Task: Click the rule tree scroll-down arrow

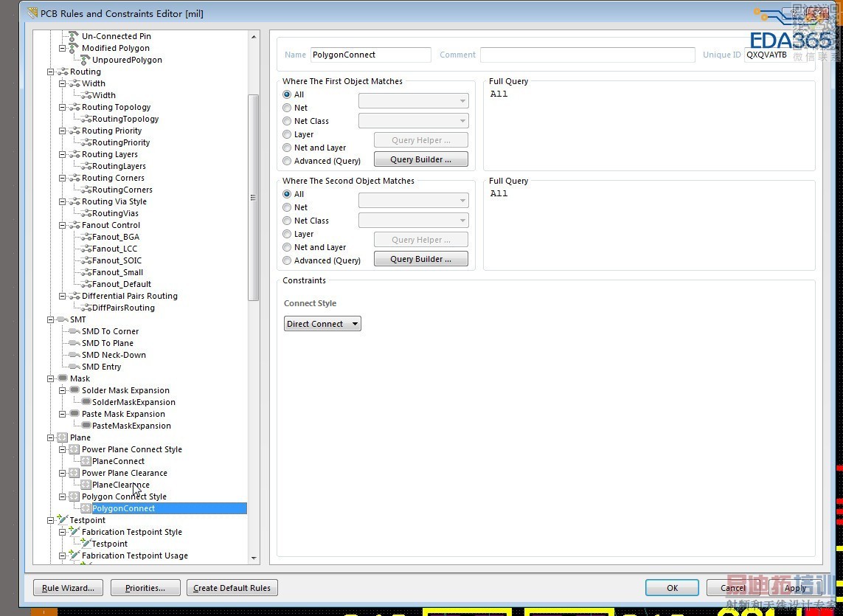Action: [x=254, y=558]
